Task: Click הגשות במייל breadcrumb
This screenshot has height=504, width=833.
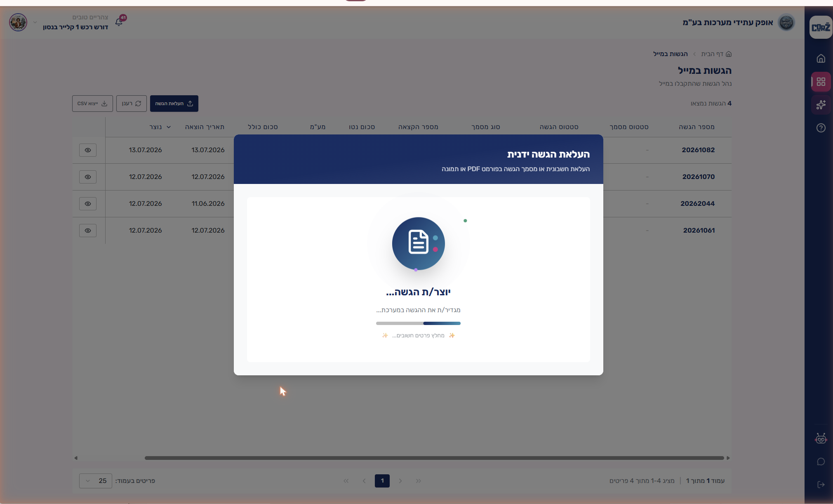Action: (x=670, y=54)
